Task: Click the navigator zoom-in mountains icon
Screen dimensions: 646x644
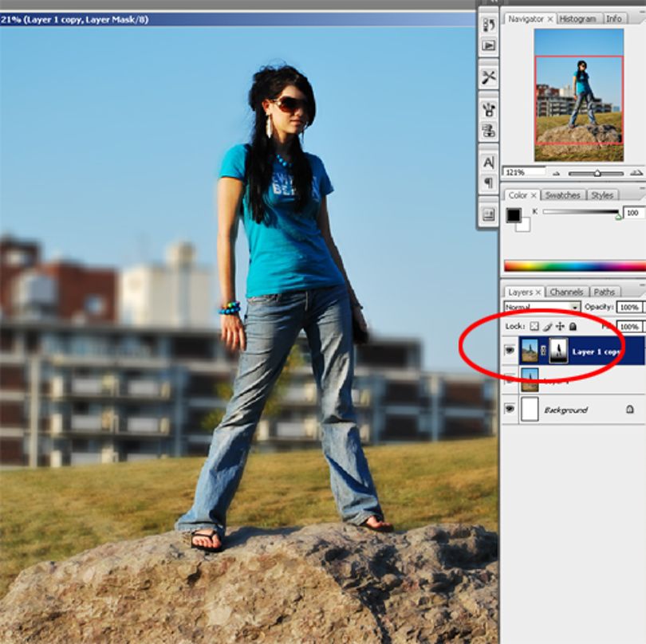Action: pyautogui.click(x=636, y=173)
